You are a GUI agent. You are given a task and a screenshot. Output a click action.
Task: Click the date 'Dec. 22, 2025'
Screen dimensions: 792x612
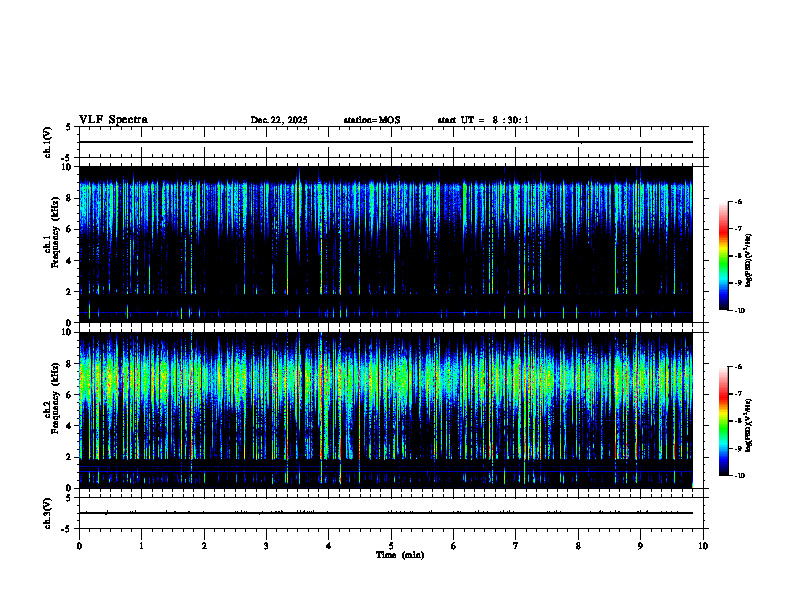coord(279,120)
